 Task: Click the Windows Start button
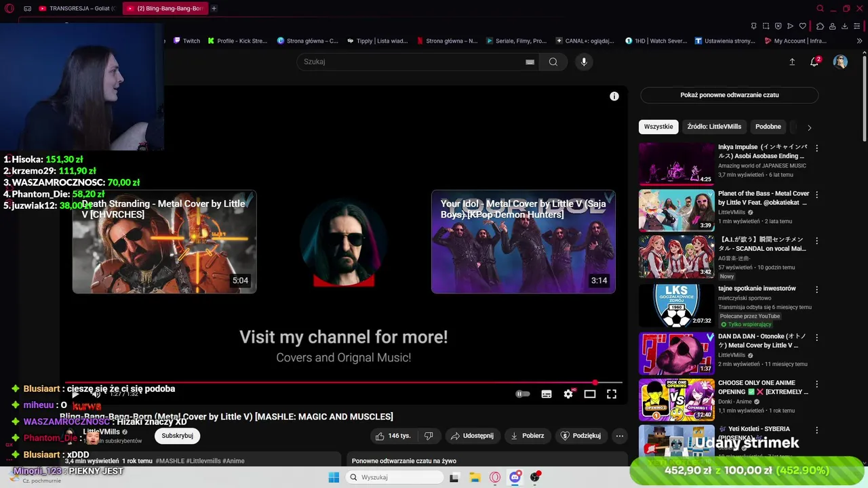(x=334, y=477)
